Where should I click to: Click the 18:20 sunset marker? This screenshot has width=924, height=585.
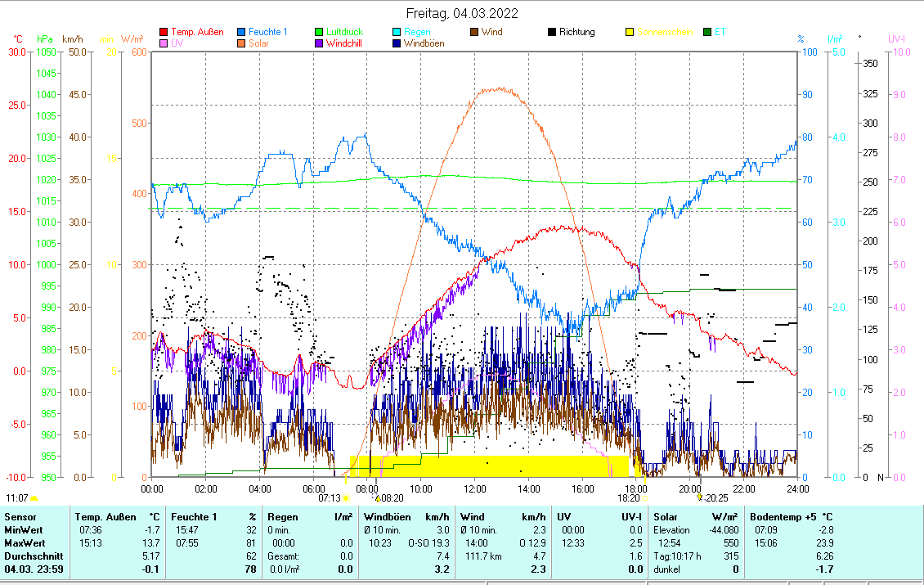coord(644,497)
